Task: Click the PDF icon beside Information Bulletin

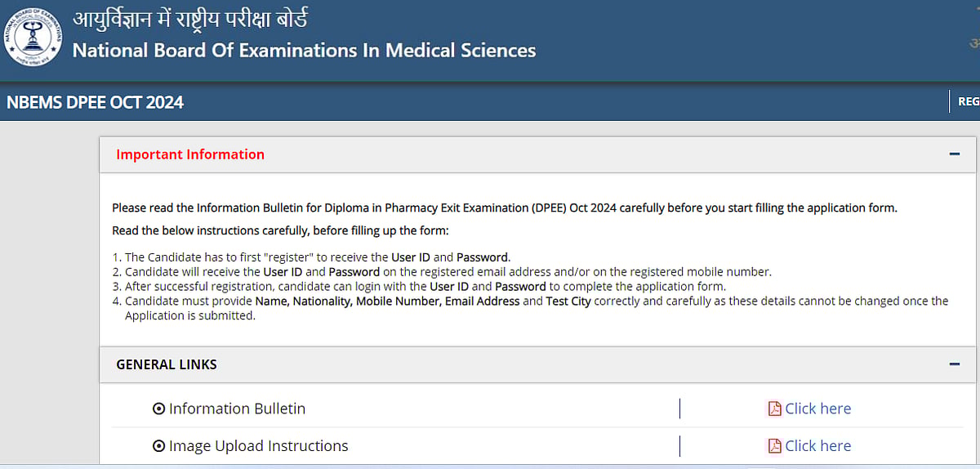Action: click(x=774, y=409)
